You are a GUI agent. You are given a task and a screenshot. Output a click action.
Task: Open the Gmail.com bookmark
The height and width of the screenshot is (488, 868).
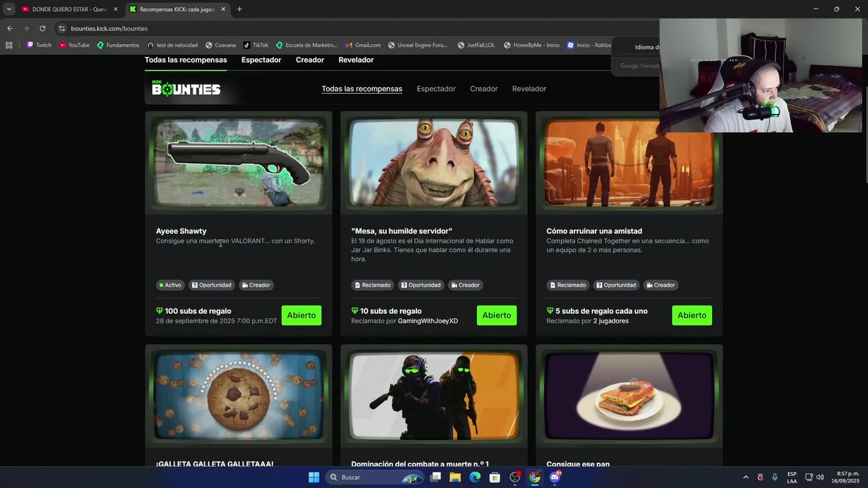[x=363, y=45]
